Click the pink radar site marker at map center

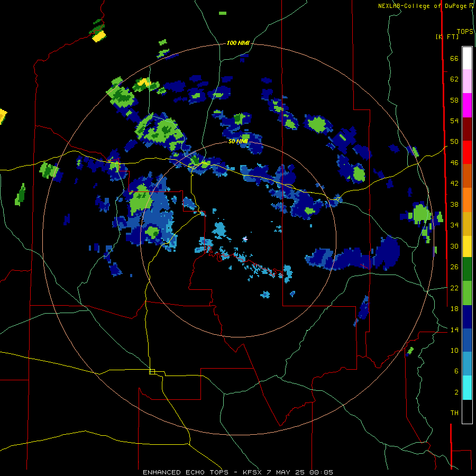click(245, 239)
